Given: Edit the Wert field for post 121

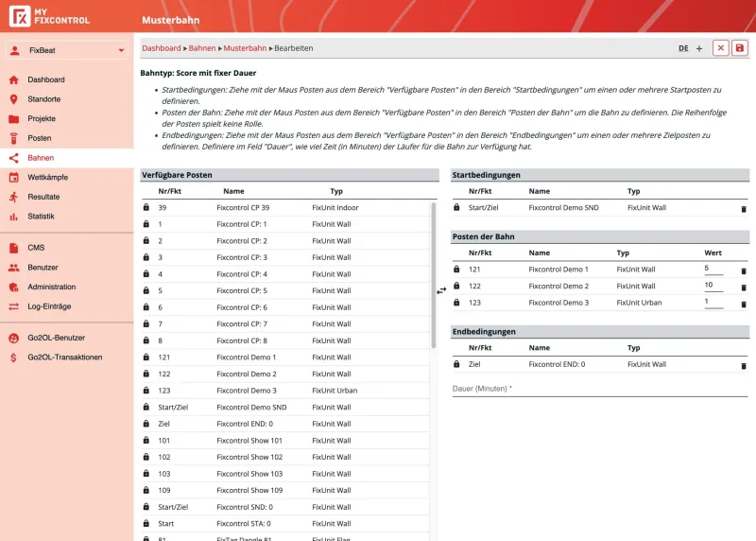Looking at the screenshot, I should pyautogui.click(x=713, y=269).
